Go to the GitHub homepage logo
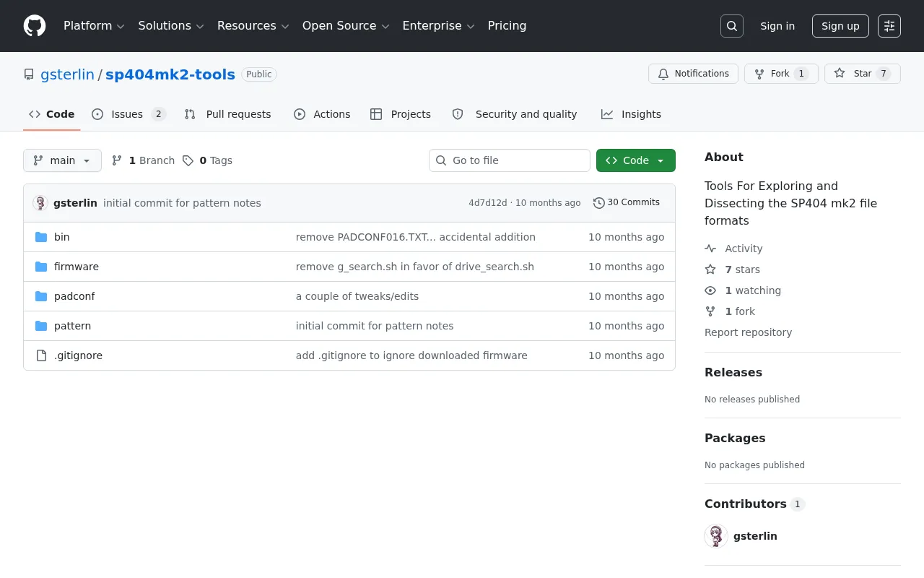 [35, 26]
